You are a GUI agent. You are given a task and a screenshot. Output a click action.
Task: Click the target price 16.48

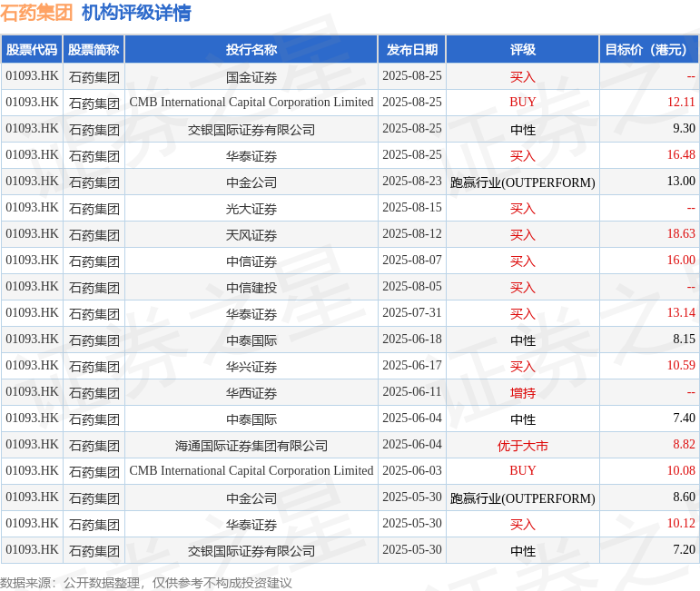click(681, 155)
